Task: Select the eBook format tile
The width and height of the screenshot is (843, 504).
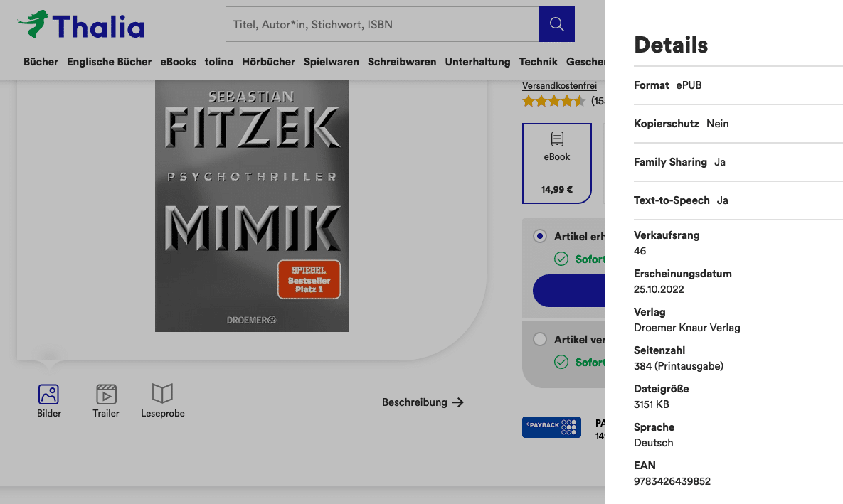Action: (x=557, y=163)
